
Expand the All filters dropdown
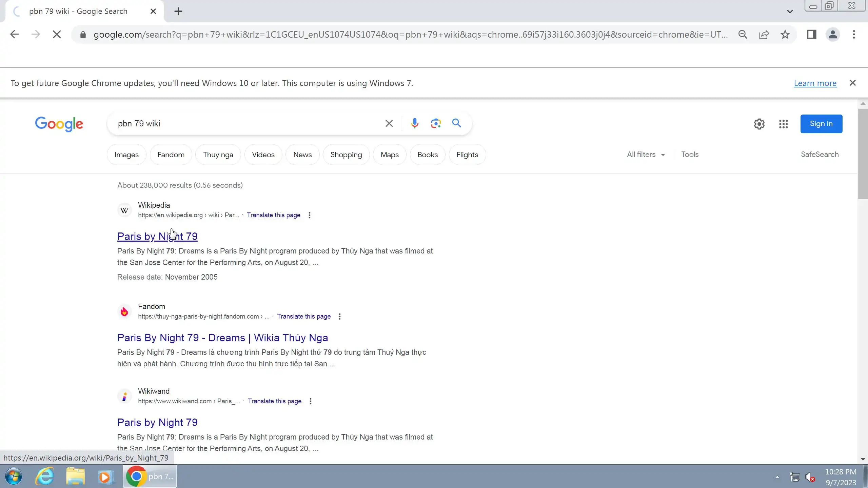point(646,155)
